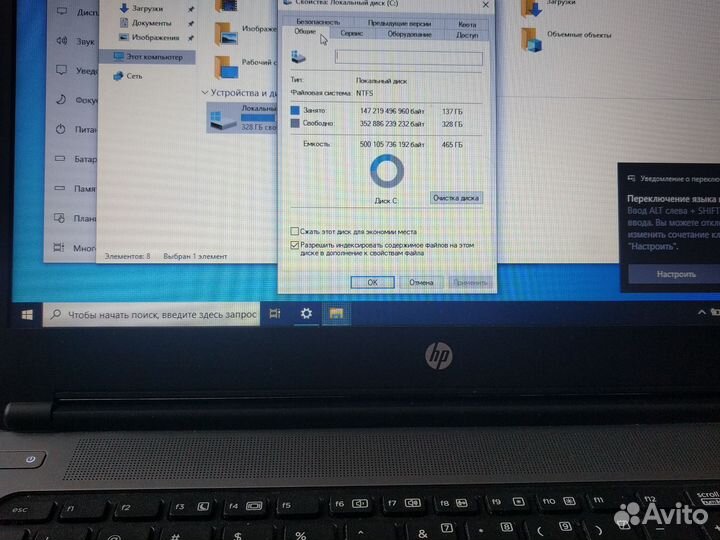Open the Рабочий стол folder icon
720x540 pixels.
tap(226, 67)
